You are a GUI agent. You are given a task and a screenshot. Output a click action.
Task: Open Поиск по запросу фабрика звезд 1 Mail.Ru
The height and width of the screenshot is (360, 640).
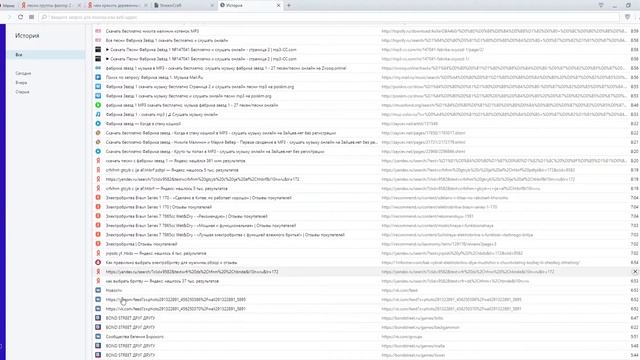click(x=154, y=77)
